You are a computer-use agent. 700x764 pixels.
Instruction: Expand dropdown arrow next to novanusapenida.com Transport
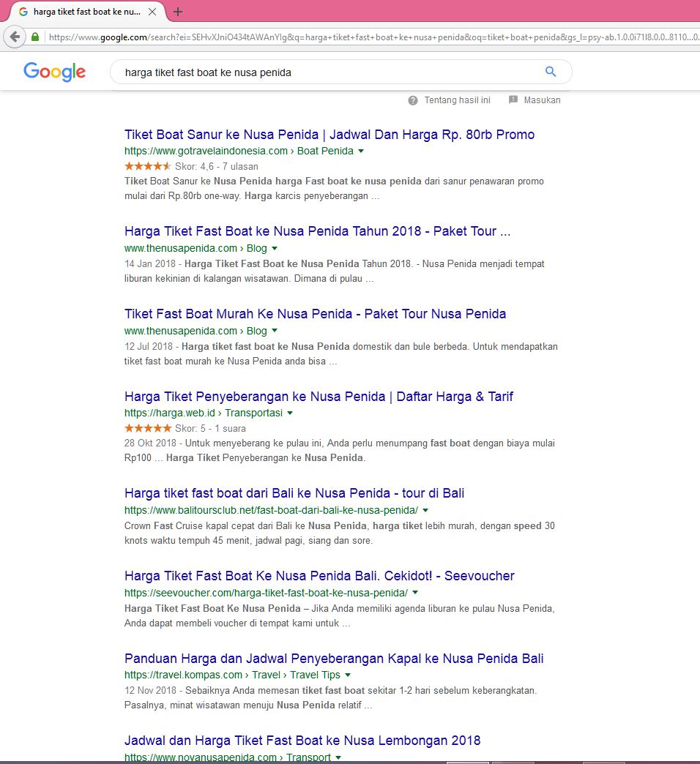click(338, 757)
